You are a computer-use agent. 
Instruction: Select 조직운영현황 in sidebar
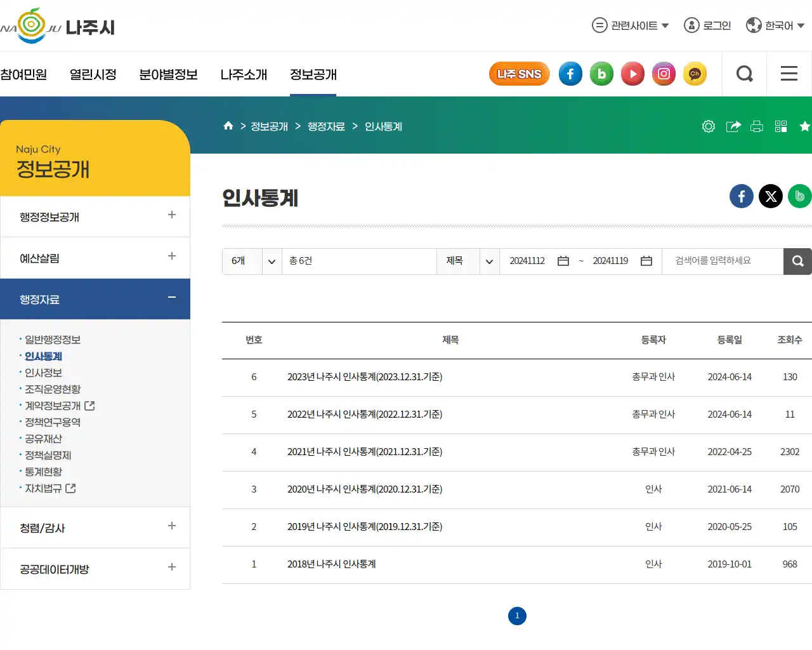(53, 389)
